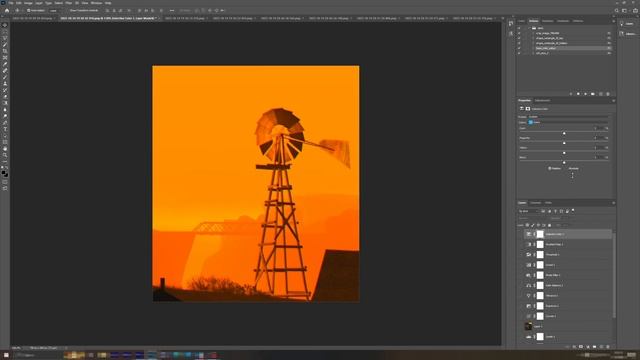Viewport: 640px width, 360px height.
Task: Open the Window menu
Action: pos(96,3)
